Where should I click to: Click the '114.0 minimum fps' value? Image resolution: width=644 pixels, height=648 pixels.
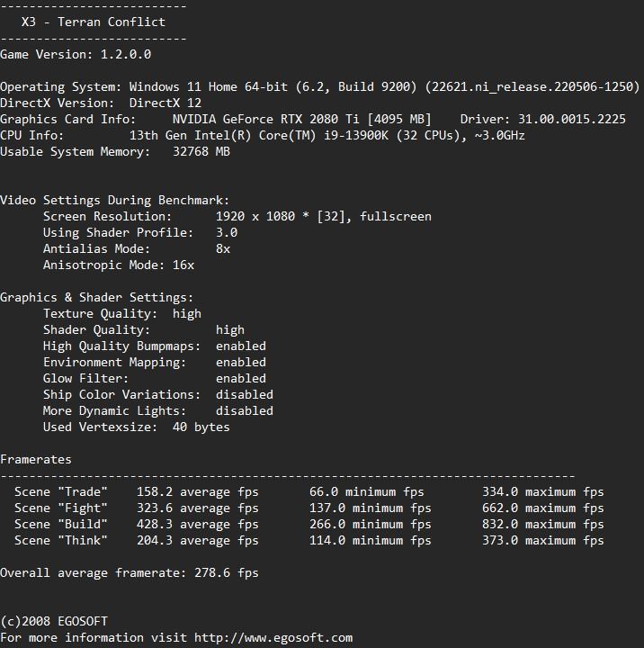click(371, 541)
